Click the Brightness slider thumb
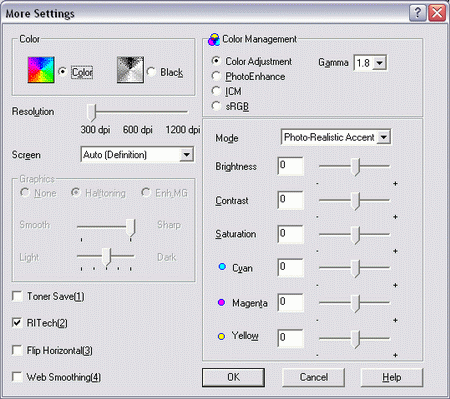The width and height of the screenshot is (450, 399). pyautogui.click(x=356, y=167)
